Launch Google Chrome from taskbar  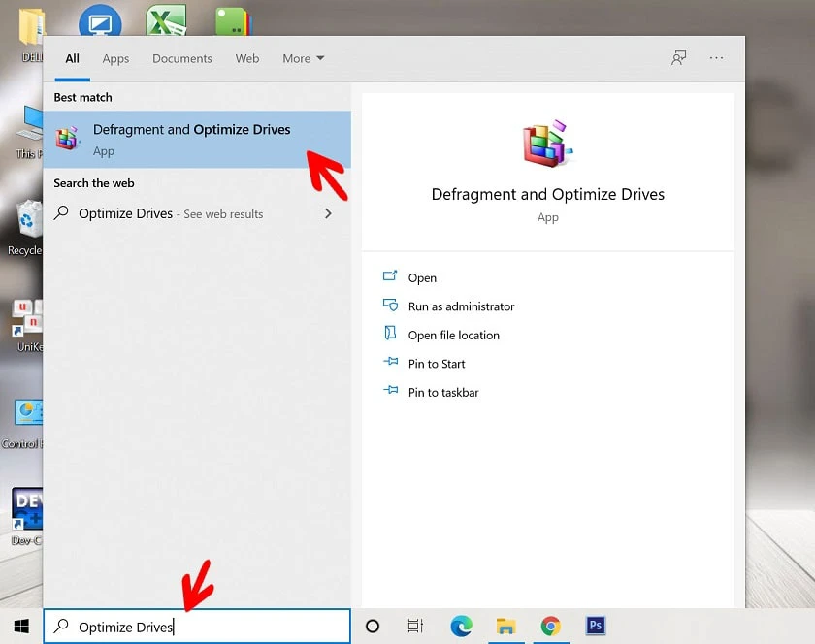coord(550,626)
